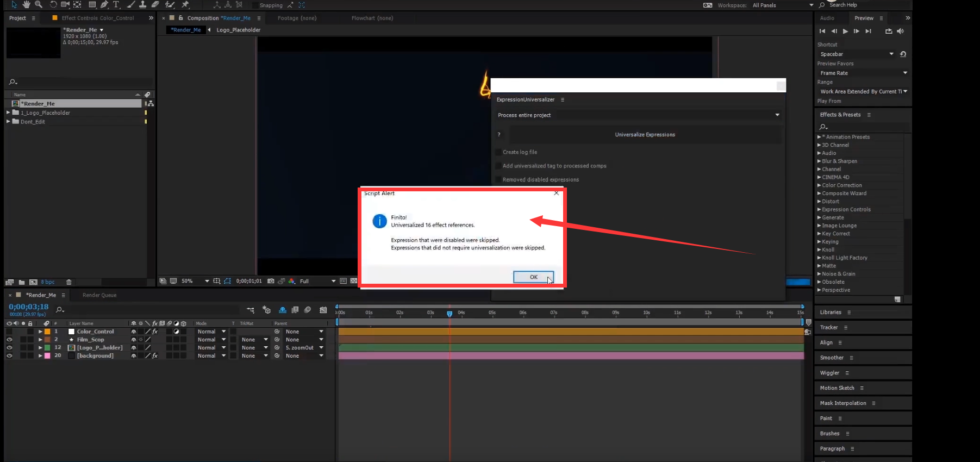Viewport: 980px width, 462px height.
Task: Expand the 1_Logo_Placeholder folder
Action: tap(8, 113)
